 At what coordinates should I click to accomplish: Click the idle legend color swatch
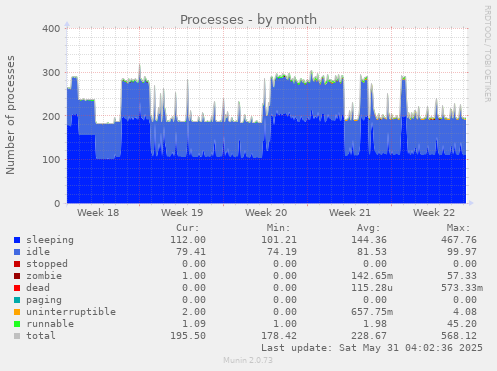(17, 252)
